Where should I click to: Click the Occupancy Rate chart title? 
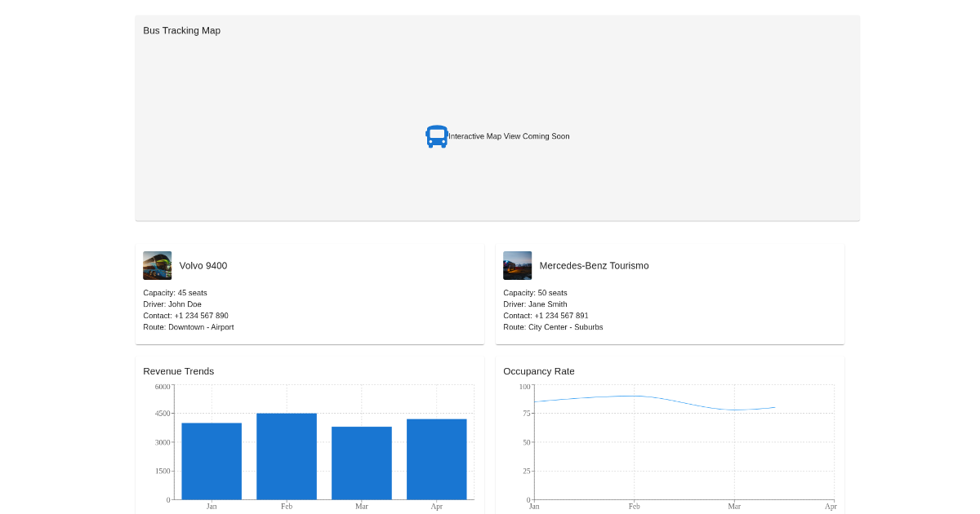(538, 371)
